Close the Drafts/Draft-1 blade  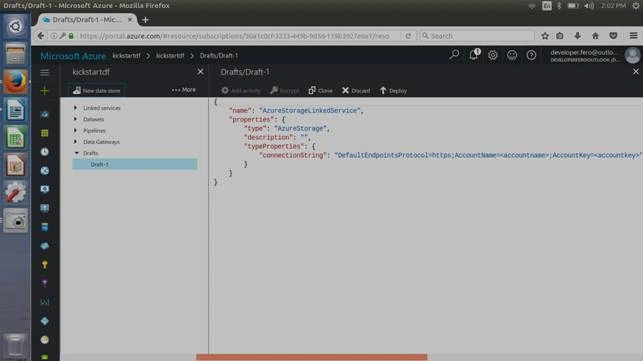(x=636, y=72)
